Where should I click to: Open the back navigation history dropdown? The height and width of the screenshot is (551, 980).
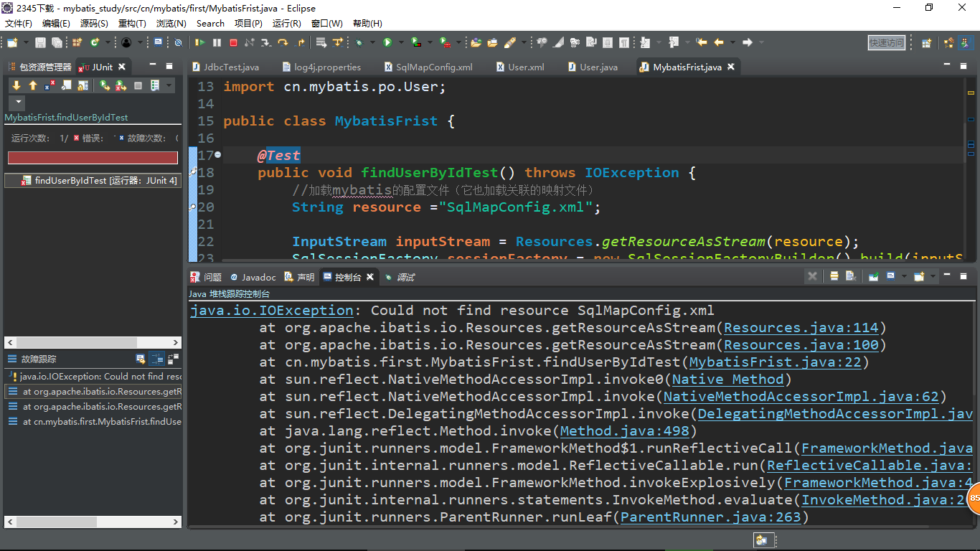coord(732,42)
